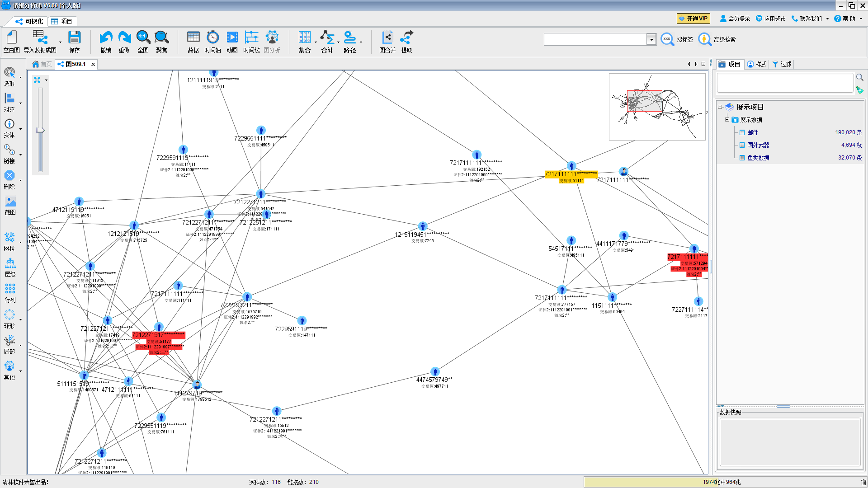Click the 图合并 merge graphs icon
Image resolution: width=868 pixels, height=488 pixels.
(387, 42)
